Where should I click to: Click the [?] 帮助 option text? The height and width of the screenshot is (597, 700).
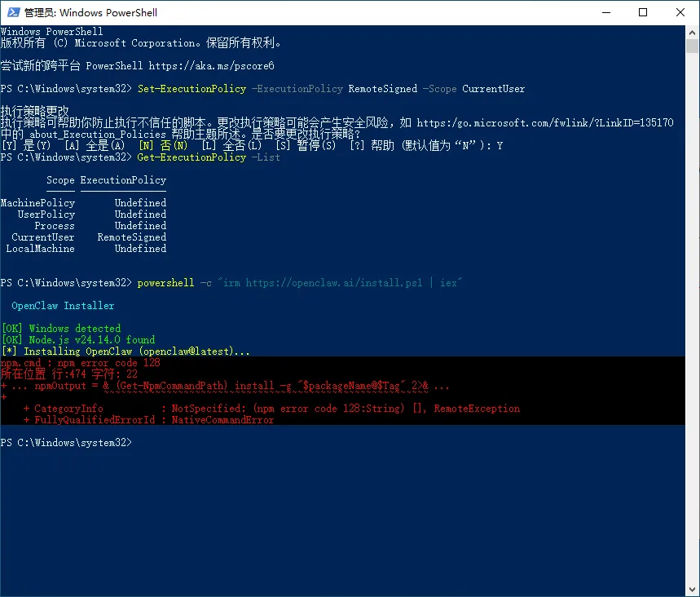[372, 146]
